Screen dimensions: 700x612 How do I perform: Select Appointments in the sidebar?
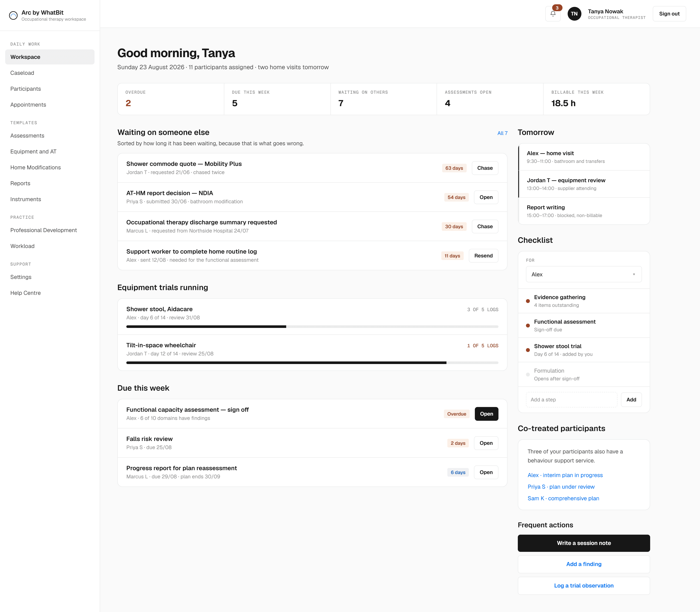click(x=50, y=104)
